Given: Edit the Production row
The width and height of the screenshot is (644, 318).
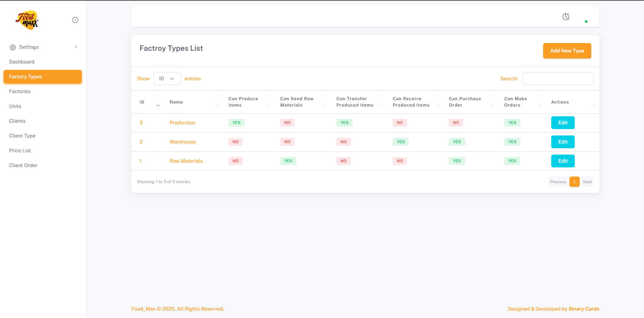Looking at the screenshot, I should tap(563, 123).
